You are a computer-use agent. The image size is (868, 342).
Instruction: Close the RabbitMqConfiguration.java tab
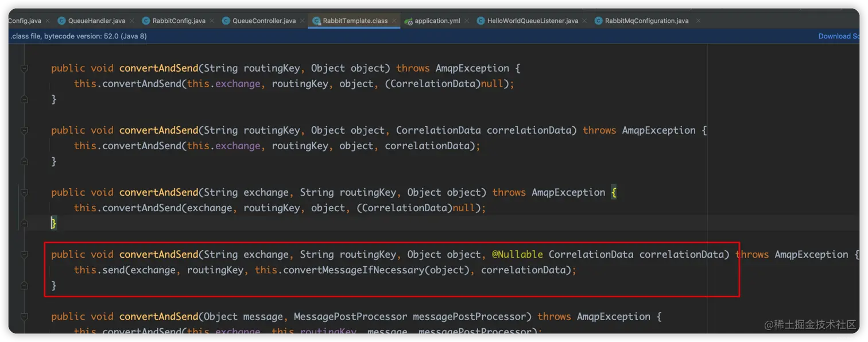tap(698, 21)
